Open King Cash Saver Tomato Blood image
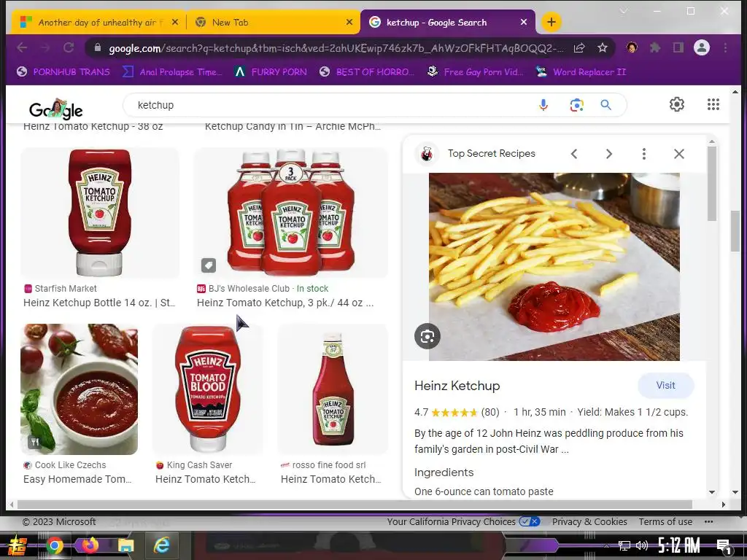This screenshot has height=560, width=747. click(207, 389)
